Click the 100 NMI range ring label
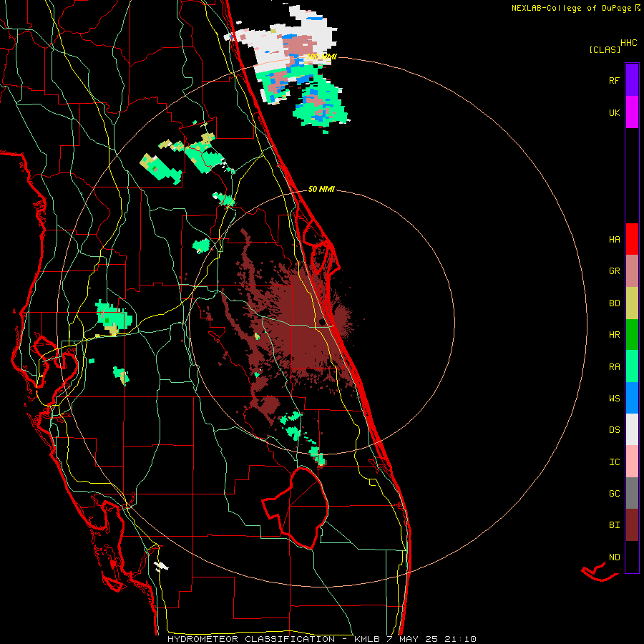This screenshot has height=644, width=644. tap(321, 57)
